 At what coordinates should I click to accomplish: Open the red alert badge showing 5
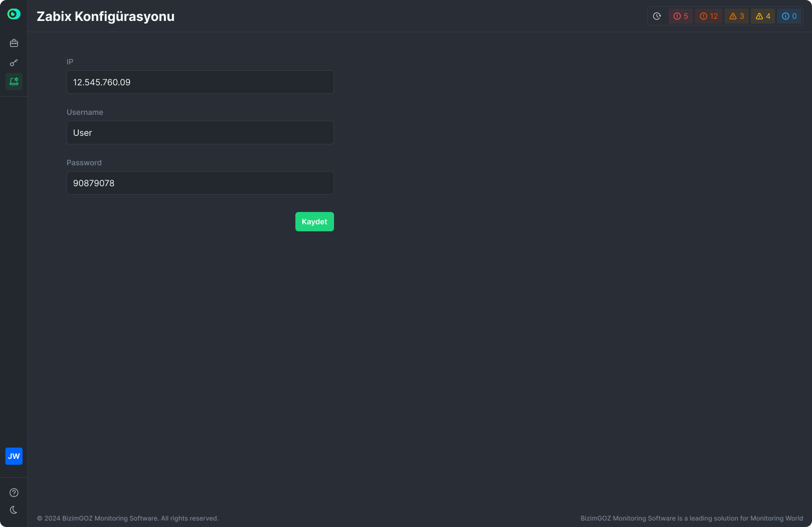click(680, 16)
